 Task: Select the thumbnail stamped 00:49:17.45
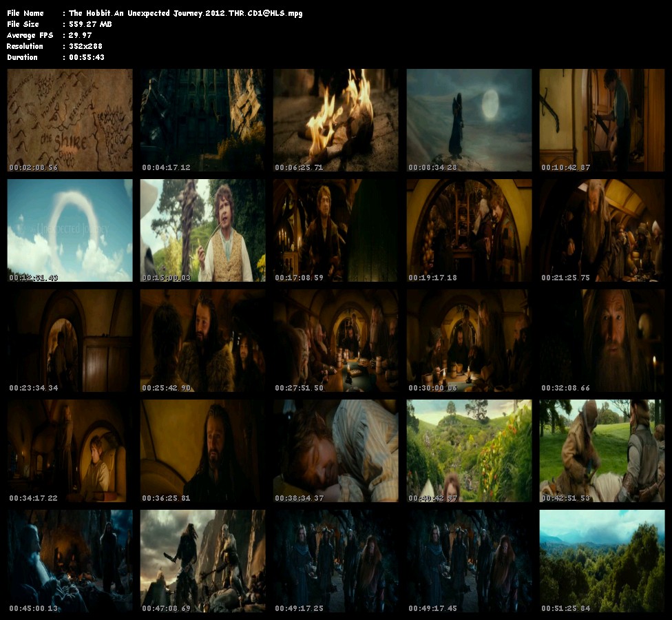pyautogui.click(x=469, y=561)
